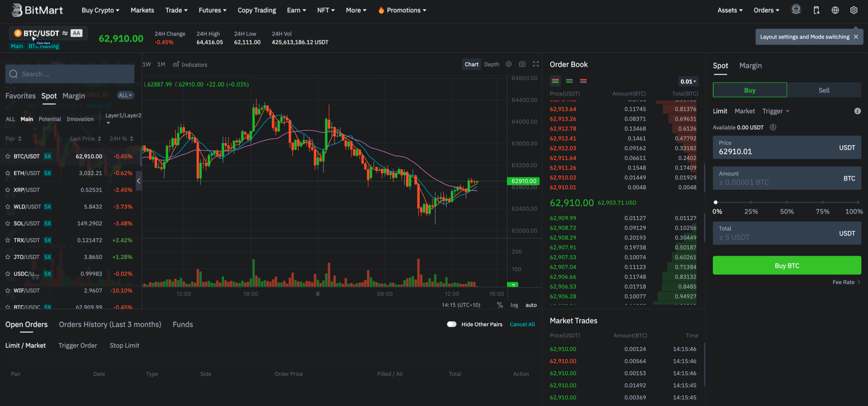868x406 pixels.
Task: Open the Funds tab
Action: pyautogui.click(x=183, y=325)
